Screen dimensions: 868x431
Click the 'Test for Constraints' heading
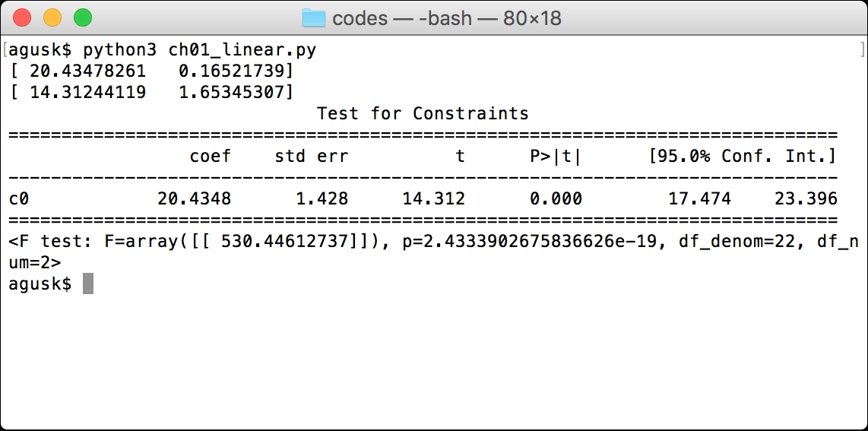point(423,113)
